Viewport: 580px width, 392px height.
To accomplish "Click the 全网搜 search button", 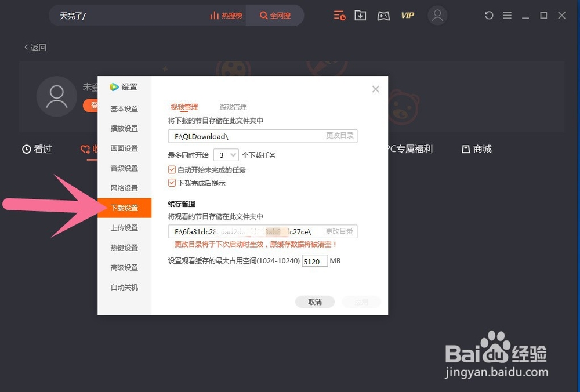I will pos(275,16).
